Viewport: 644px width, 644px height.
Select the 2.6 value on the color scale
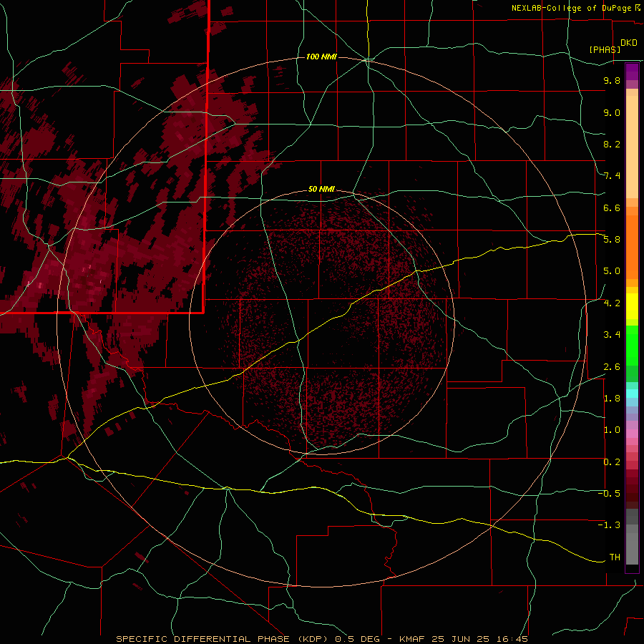pyautogui.click(x=612, y=367)
